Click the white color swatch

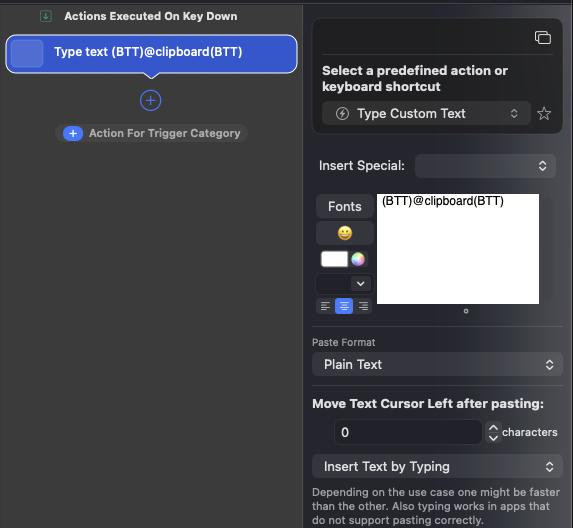(334, 259)
